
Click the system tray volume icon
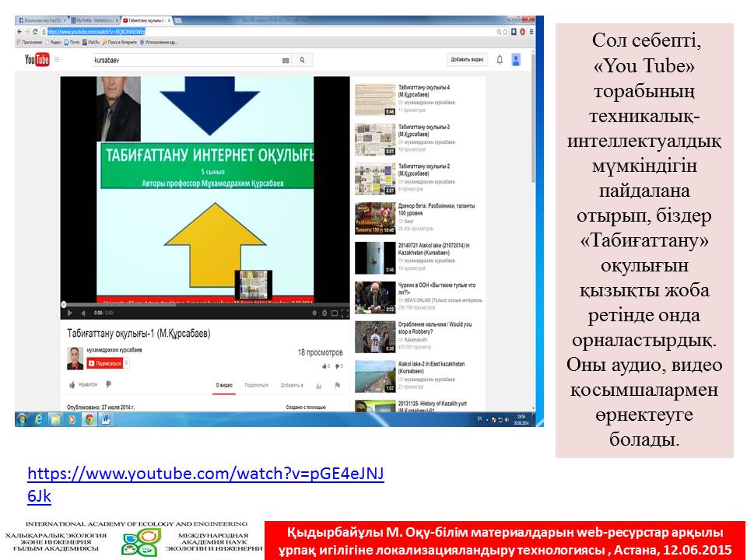[507, 420]
